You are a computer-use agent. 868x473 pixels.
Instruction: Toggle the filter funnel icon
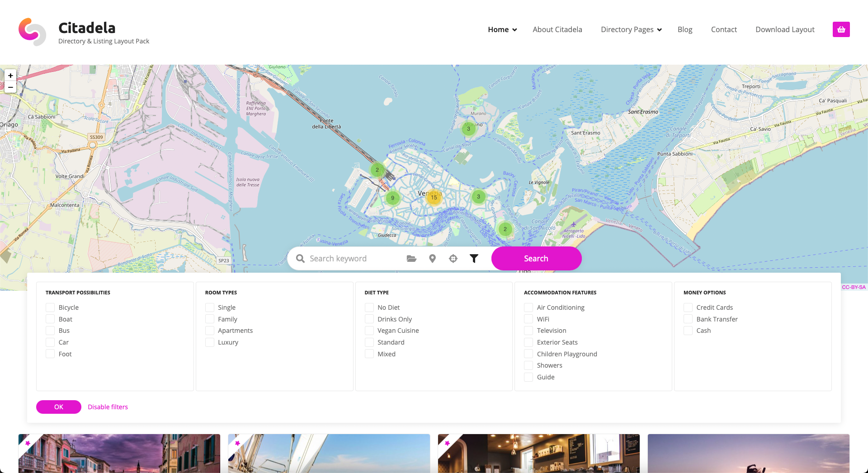[474, 259]
